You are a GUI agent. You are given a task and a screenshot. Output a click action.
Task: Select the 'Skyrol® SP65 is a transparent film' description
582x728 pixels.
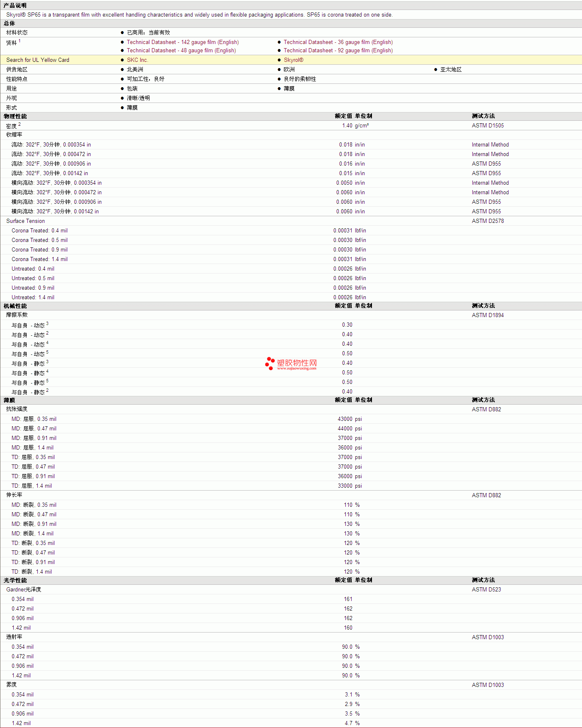coord(199,15)
